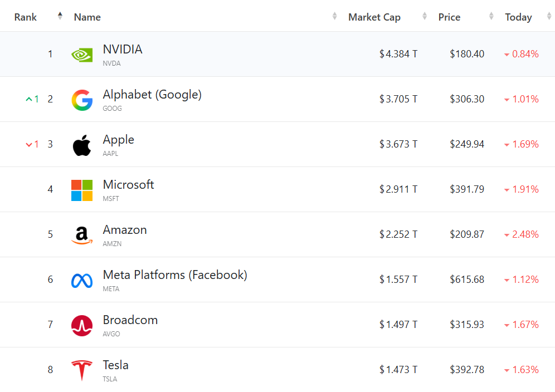Click Amazon's 2.48% daily change
Viewport: 555px width, 392px height.
pyautogui.click(x=525, y=235)
